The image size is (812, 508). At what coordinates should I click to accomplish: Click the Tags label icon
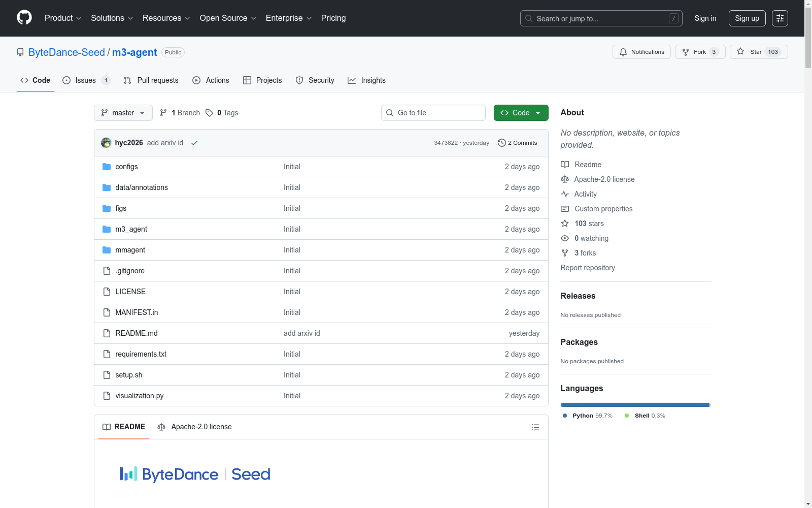tap(209, 113)
